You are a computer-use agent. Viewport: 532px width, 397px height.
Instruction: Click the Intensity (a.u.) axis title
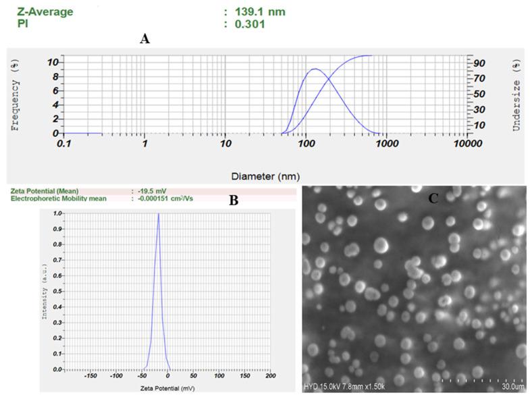tap(44, 292)
